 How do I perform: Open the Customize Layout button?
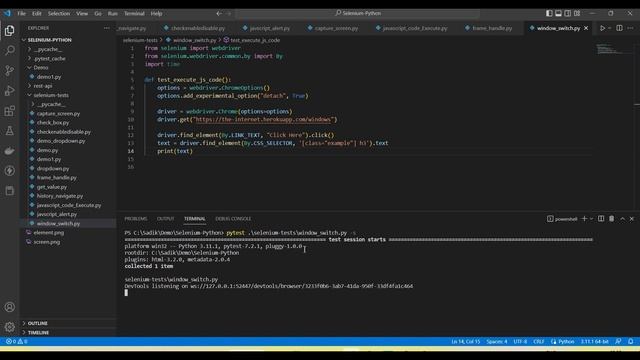tap(577, 13)
